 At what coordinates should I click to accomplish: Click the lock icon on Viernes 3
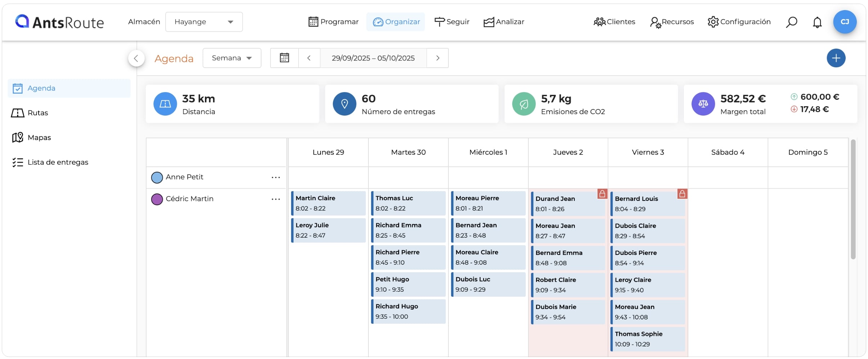point(682,194)
